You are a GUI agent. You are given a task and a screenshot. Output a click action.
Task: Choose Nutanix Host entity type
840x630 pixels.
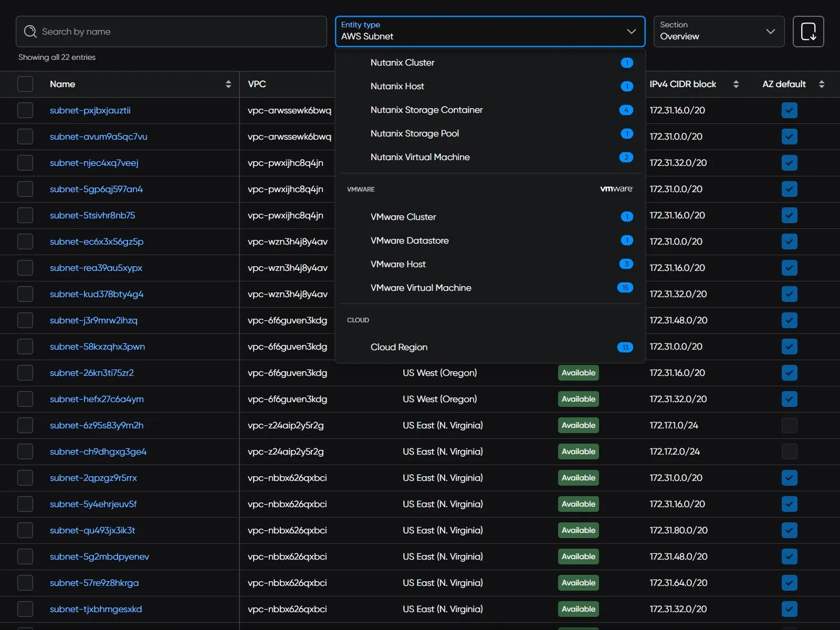[x=490, y=86]
